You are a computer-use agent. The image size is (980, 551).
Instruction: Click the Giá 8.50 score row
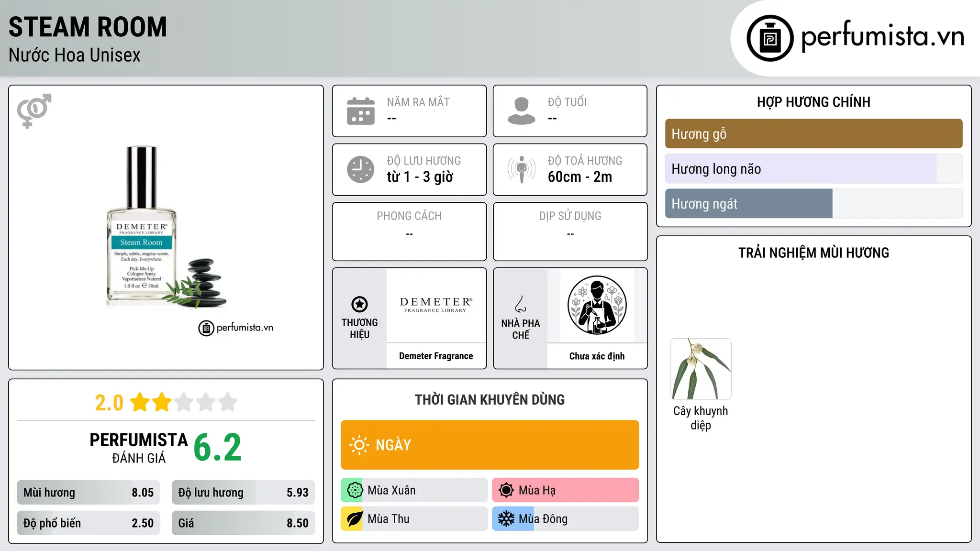click(243, 523)
